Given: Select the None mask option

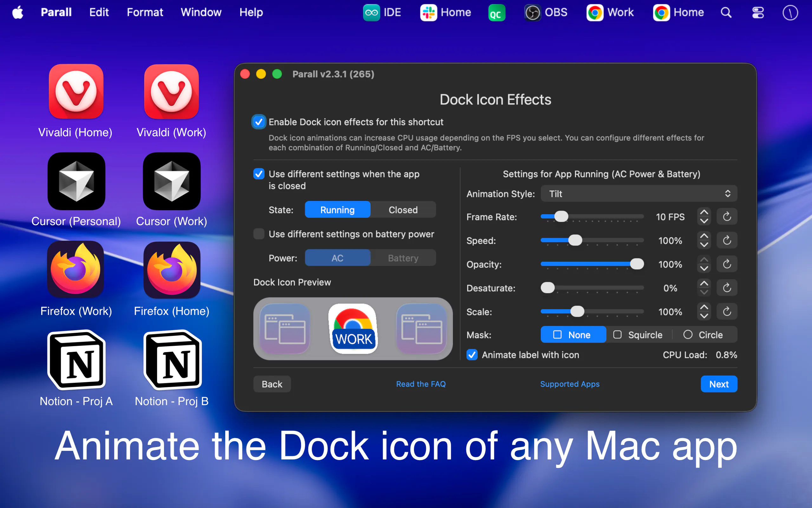Looking at the screenshot, I should [x=573, y=335].
